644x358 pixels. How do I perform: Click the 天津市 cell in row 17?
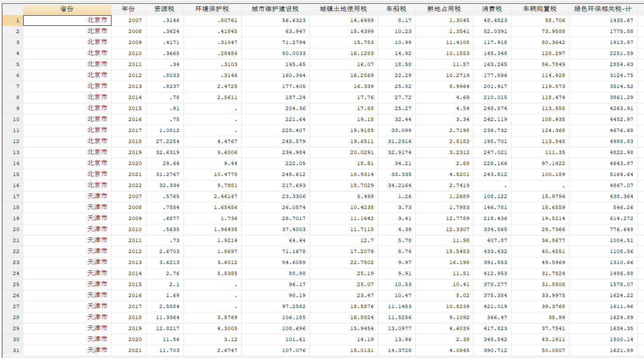67,196
